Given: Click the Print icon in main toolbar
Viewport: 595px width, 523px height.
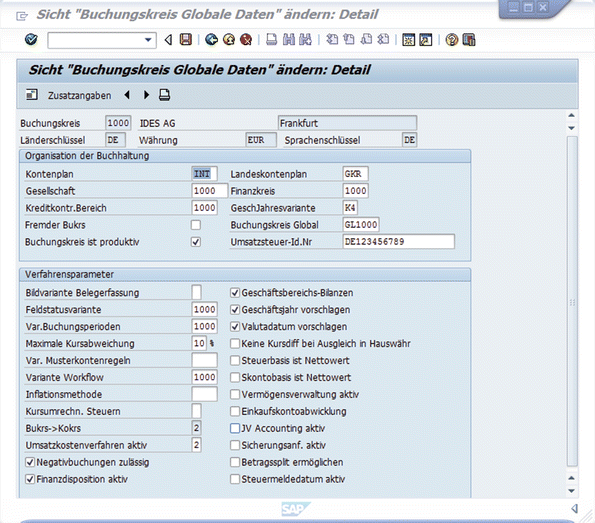Looking at the screenshot, I should (x=271, y=39).
